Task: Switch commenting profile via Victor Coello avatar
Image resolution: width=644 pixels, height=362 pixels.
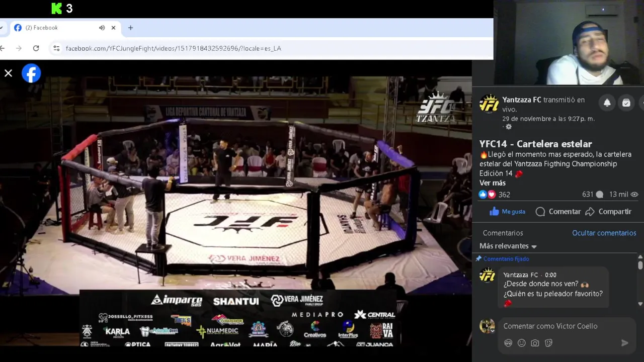Action: point(487,326)
